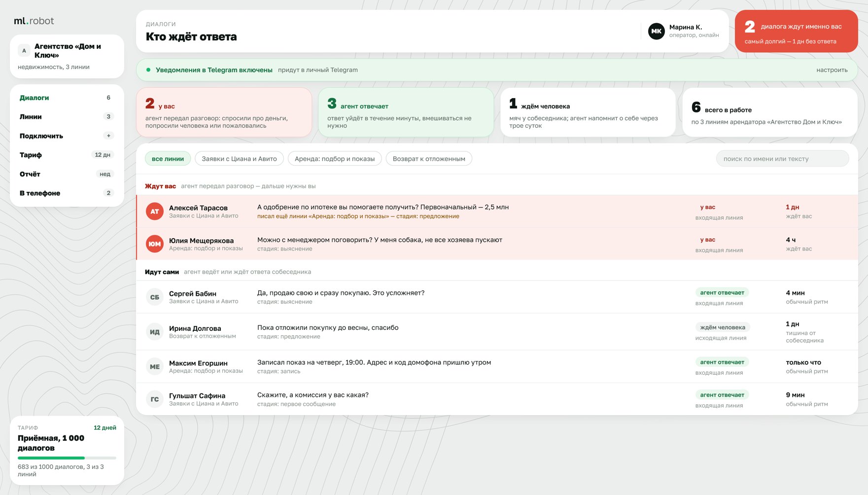Open the 2 у вас summary card

pyautogui.click(x=224, y=112)
